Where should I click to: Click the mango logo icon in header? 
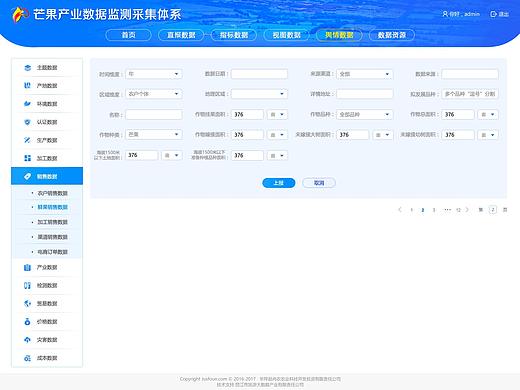pos(20,15)
